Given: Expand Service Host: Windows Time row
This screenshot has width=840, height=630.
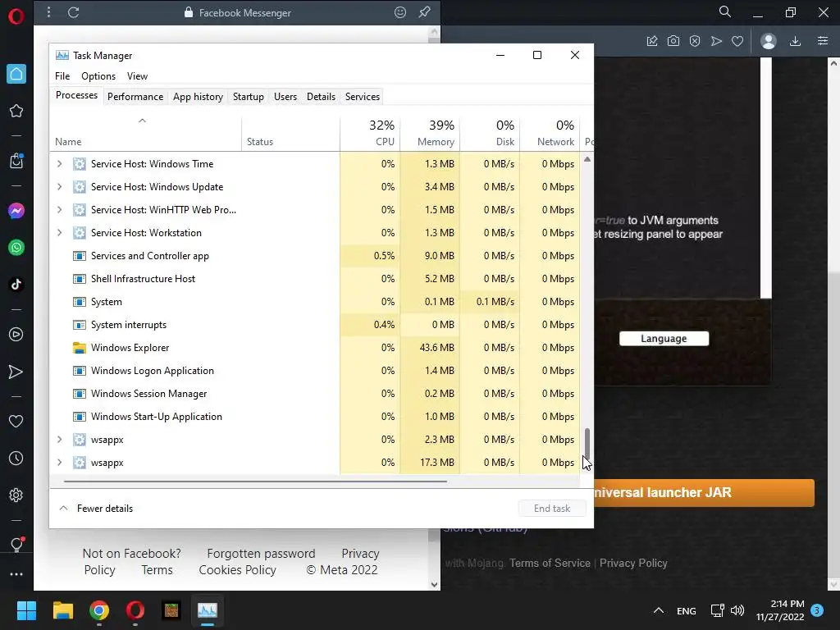Looking at the screenshot, I should pyautogui.click(x=59, y=164).
